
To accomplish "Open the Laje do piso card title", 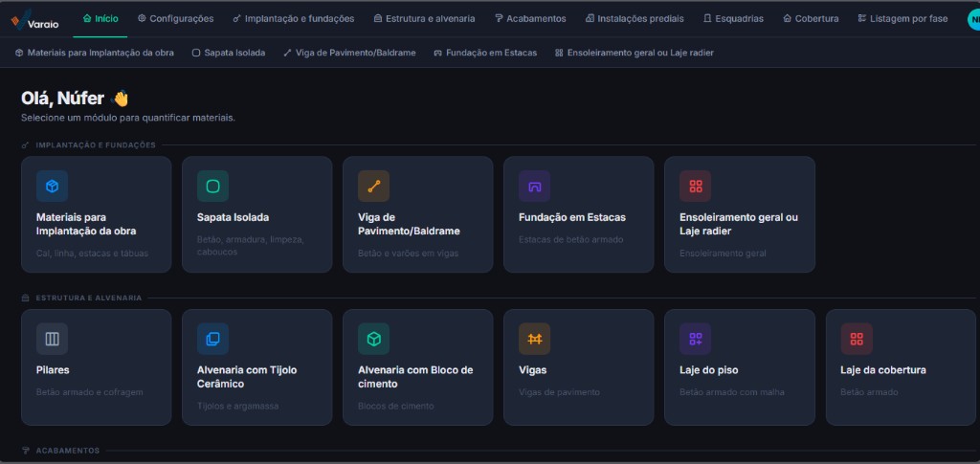I will (x=709, y=370).
